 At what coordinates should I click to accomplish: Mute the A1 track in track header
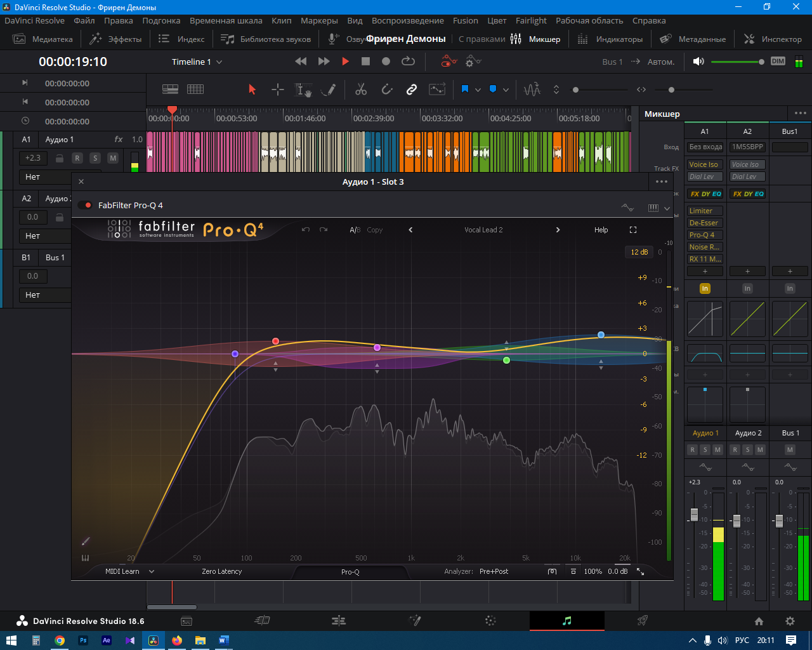(x=112, y=158)
